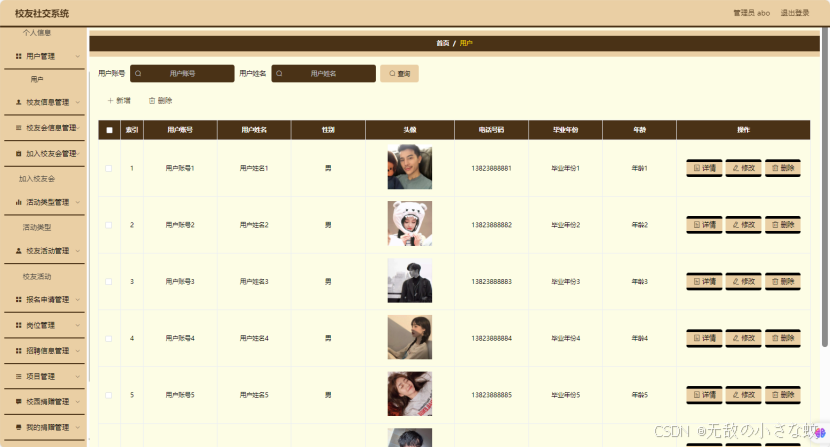
Task: Click phone number 13823888883 cell
Action: coord(491,282)
